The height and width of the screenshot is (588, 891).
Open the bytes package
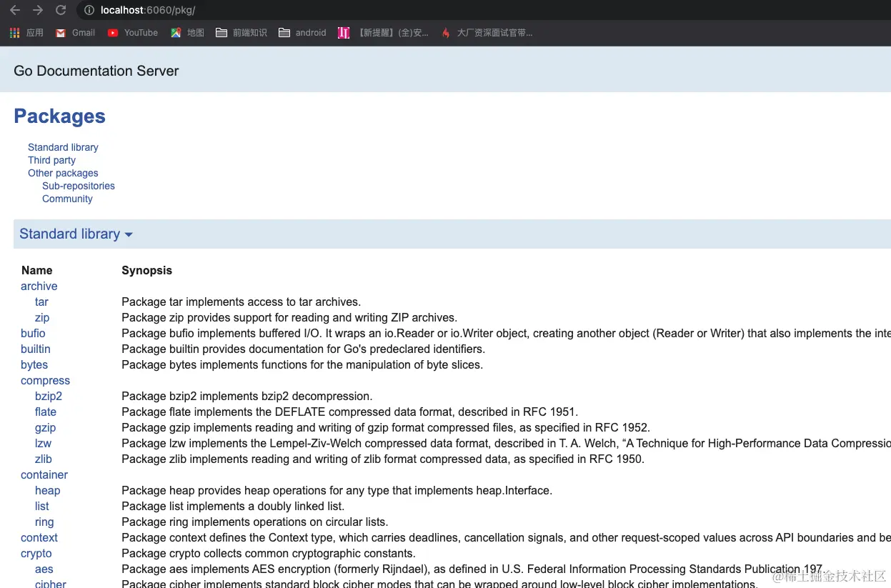point(34,364)
